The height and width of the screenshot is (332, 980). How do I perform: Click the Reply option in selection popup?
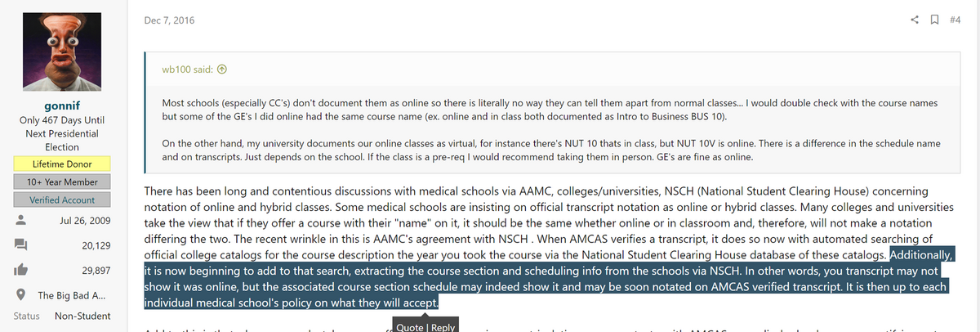tap(442, 327)
